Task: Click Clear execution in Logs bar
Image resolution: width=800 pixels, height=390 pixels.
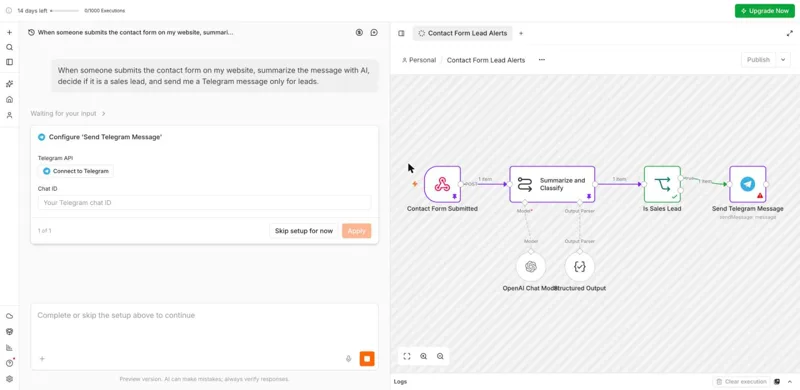Action: click(741, 381)
